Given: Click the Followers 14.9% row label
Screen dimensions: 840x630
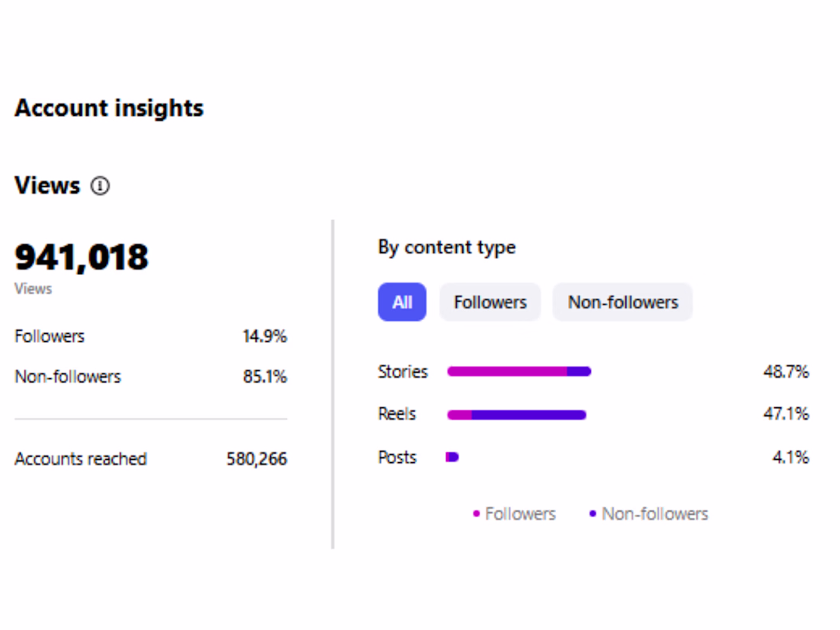Looking at the screenshot, I should point(50,336).
